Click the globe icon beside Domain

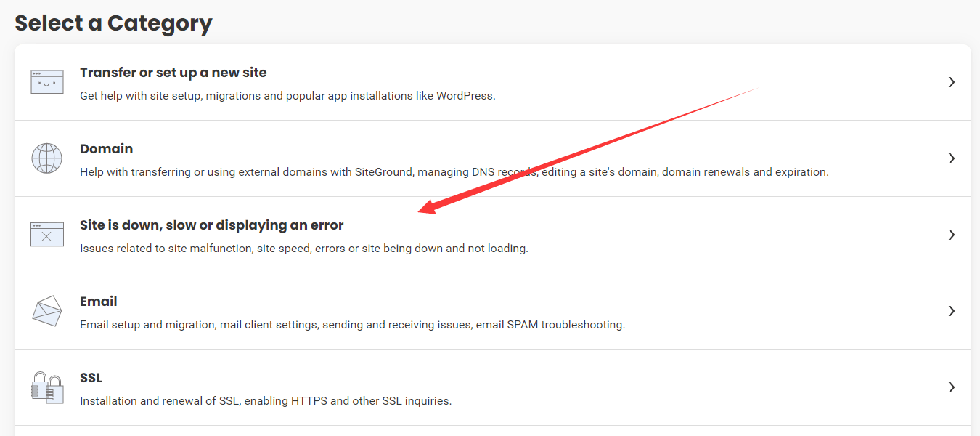(47, 158)
